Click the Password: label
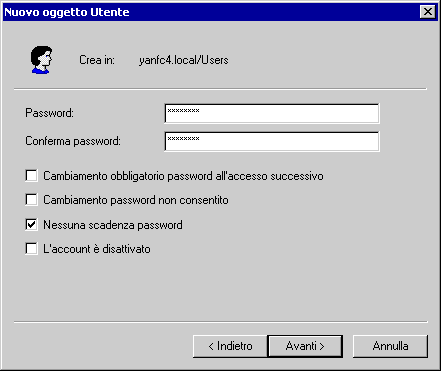Viewport: 441px width, 371px height. coord(49,113)
